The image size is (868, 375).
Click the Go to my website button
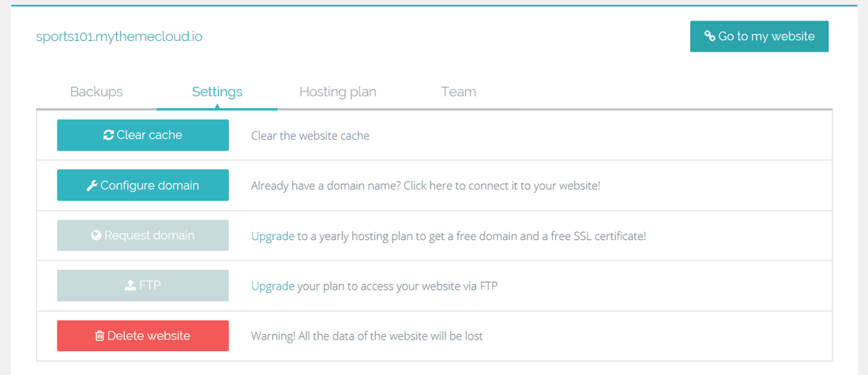(x=759, y=36)
